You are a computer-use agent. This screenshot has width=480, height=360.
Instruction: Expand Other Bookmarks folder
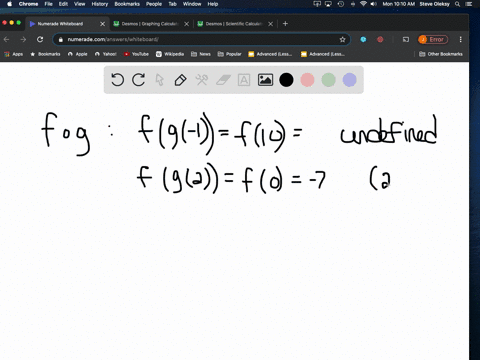[x=441, y=54]
